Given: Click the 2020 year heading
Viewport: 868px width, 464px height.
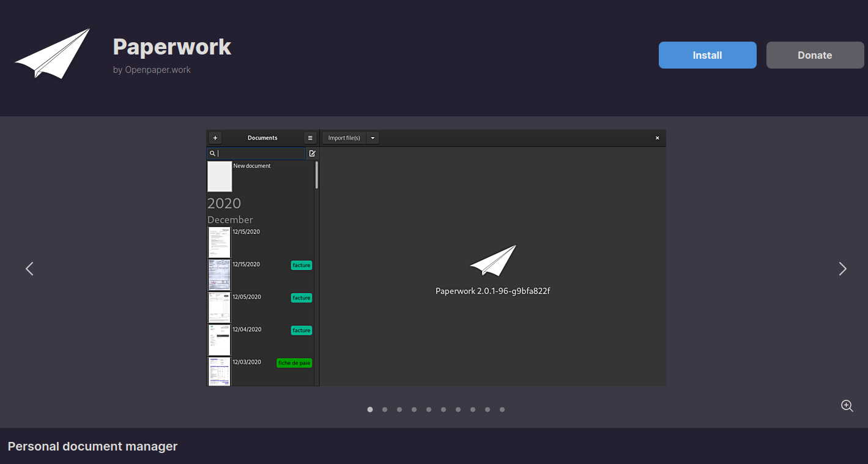Looking at the screenshot, I should pos(224,203).
